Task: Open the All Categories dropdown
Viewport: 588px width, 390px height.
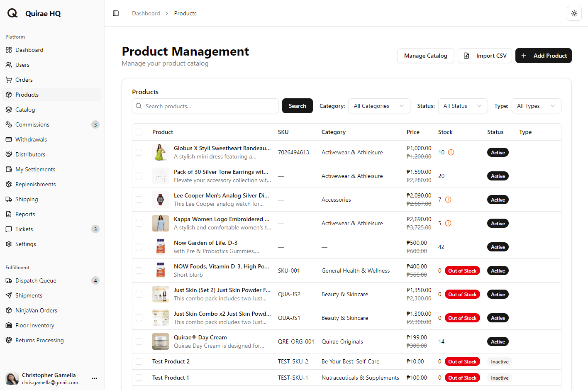Action: (379, 106)
